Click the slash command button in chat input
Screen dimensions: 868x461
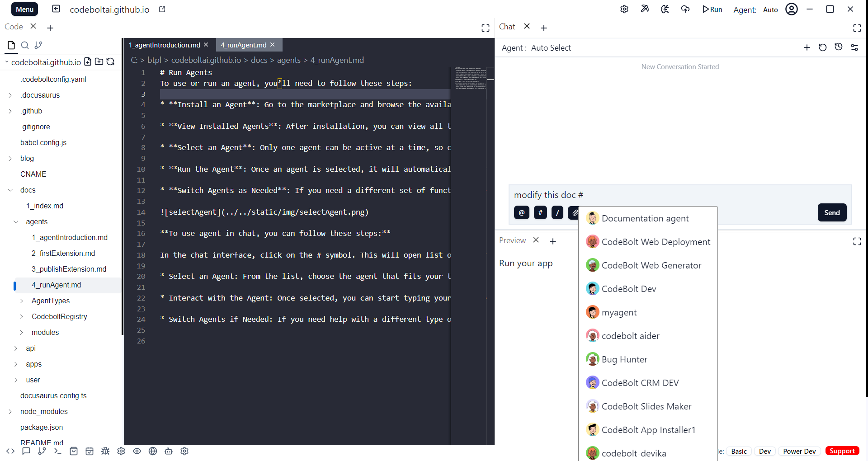pos(557,212)
